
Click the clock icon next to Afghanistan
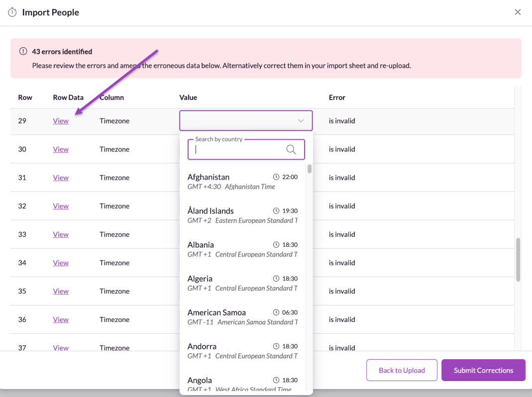point(276,177)
